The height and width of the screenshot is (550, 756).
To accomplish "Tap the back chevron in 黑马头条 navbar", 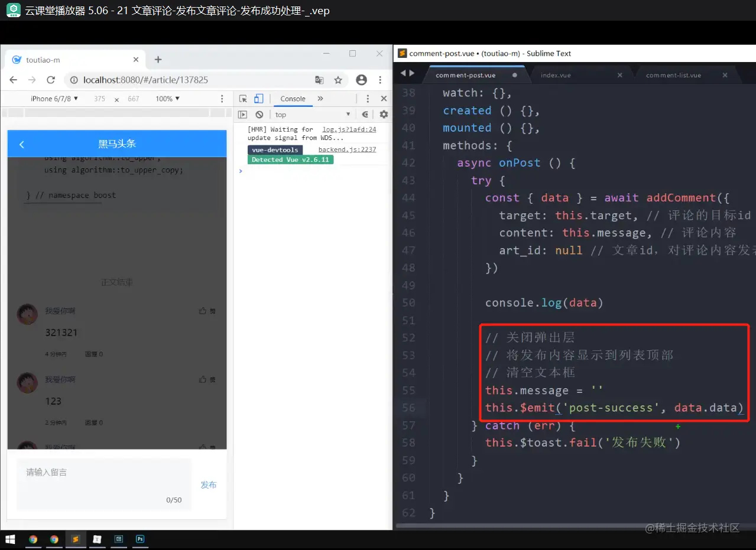I will click(x=22, y=144).
